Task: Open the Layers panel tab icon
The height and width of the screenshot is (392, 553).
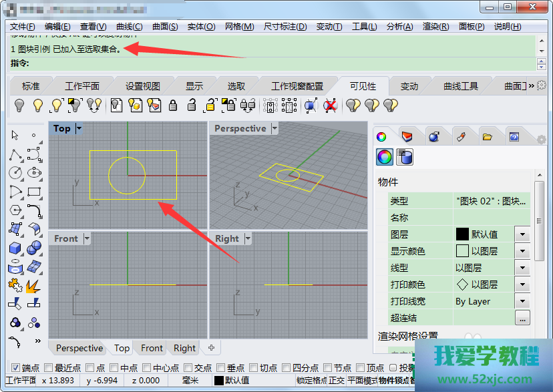Action: coord(407,136)
